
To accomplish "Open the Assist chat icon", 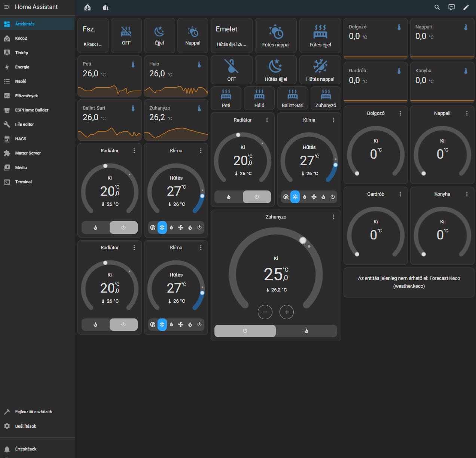I will click(x=452, y=7).
